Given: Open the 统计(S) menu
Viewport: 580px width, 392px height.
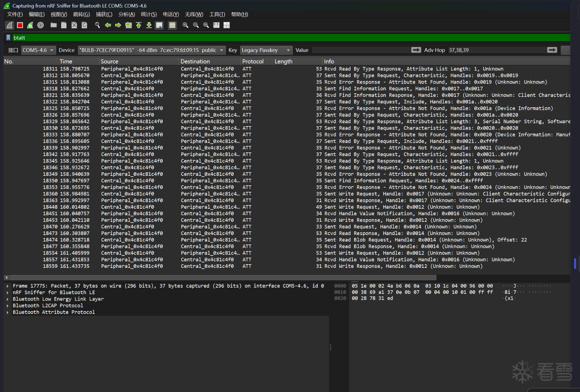Looking at the screenshot, I should (149, 14).
